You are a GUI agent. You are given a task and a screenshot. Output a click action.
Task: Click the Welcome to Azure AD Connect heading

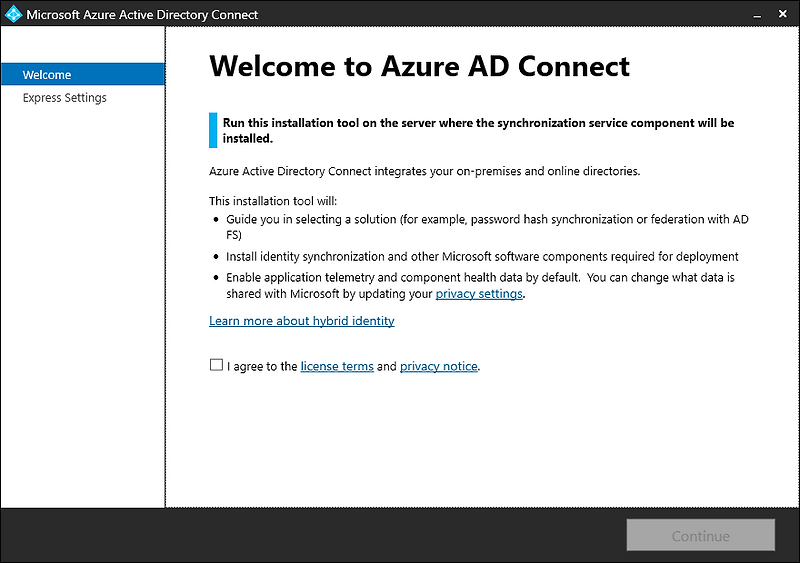click(419, 66)
